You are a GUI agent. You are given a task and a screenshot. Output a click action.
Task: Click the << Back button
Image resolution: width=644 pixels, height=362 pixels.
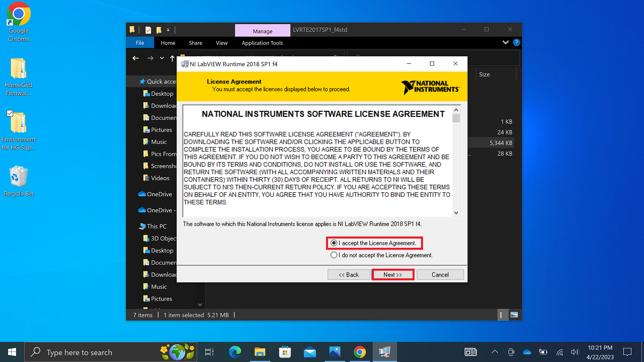click(349, 275)
